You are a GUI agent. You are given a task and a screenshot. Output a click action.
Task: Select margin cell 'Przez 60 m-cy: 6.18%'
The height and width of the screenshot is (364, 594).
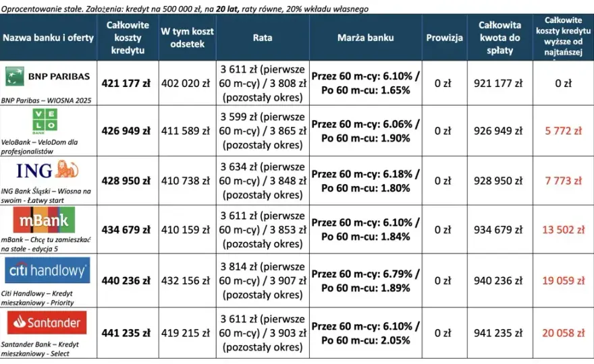366,181
